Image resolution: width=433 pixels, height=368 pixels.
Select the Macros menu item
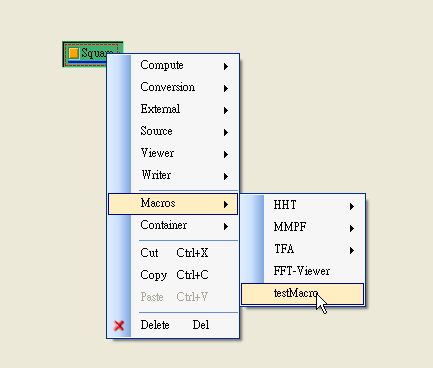coord(173,204)
